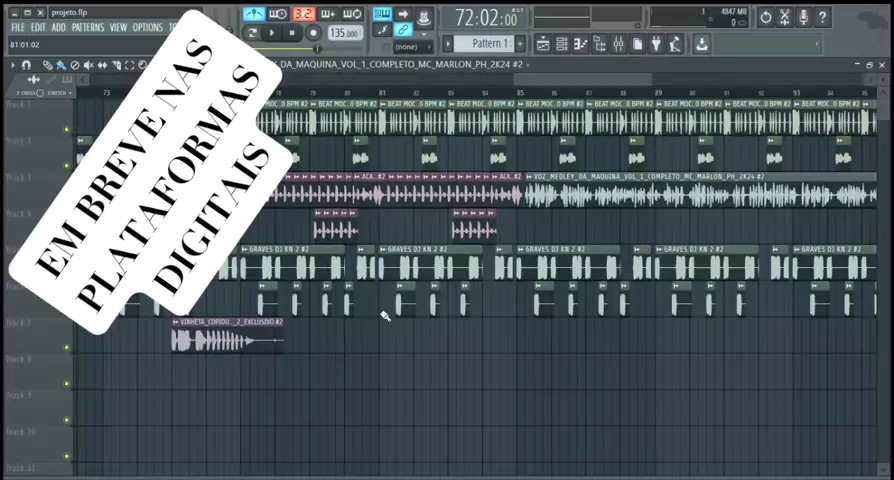Open the Plugin picker plug icon
894x480 pixels.
pos(655,44)
